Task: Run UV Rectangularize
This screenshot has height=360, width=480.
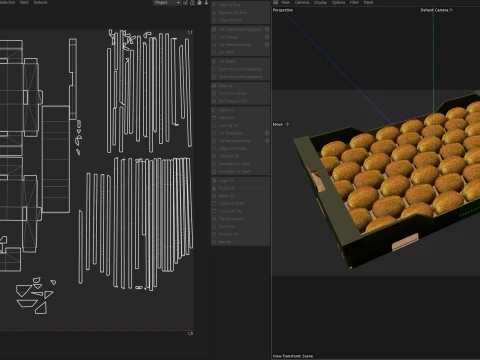Action: tap(237, 141)
